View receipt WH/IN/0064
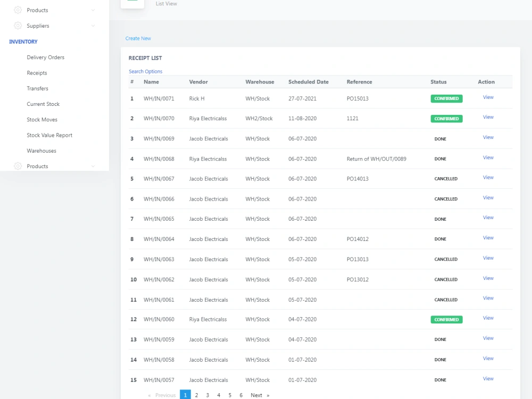Screen dimensions: 532x399 point(488,238)
